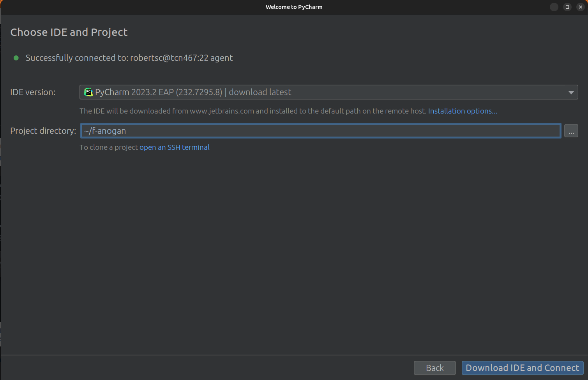The height and width of the screenshot is (380, 588).
Task: Click the 'To clone a project' hint text
Action: tap(109, 147)
